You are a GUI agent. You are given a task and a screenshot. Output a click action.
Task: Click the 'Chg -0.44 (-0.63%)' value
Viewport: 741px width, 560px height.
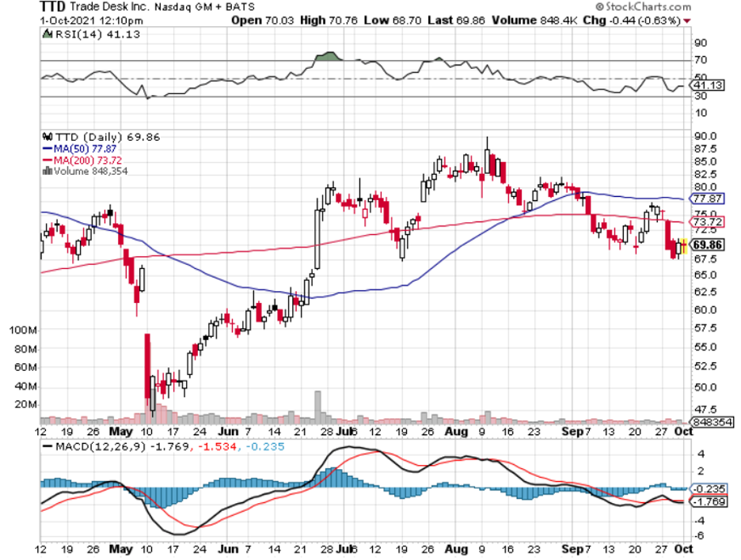632,21
